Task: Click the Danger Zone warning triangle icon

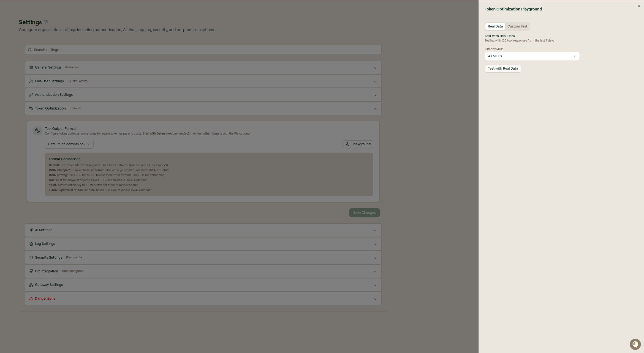Action: pos(31,299)
